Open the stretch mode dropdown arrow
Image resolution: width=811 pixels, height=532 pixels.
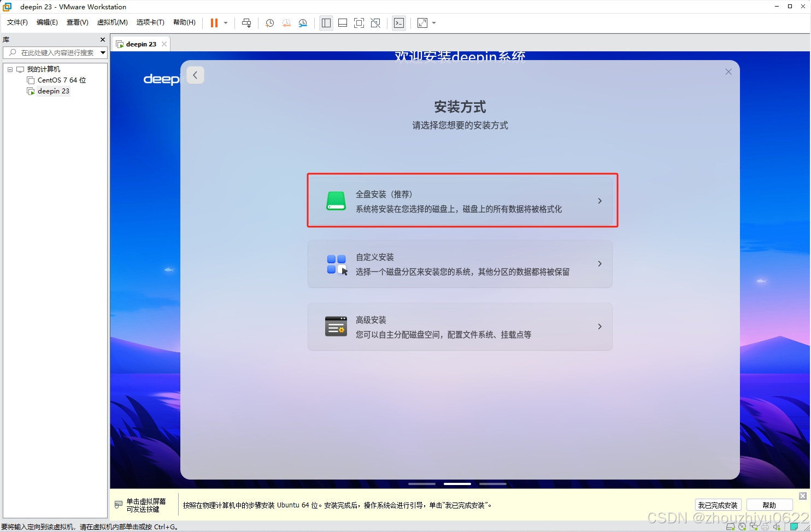434,23
